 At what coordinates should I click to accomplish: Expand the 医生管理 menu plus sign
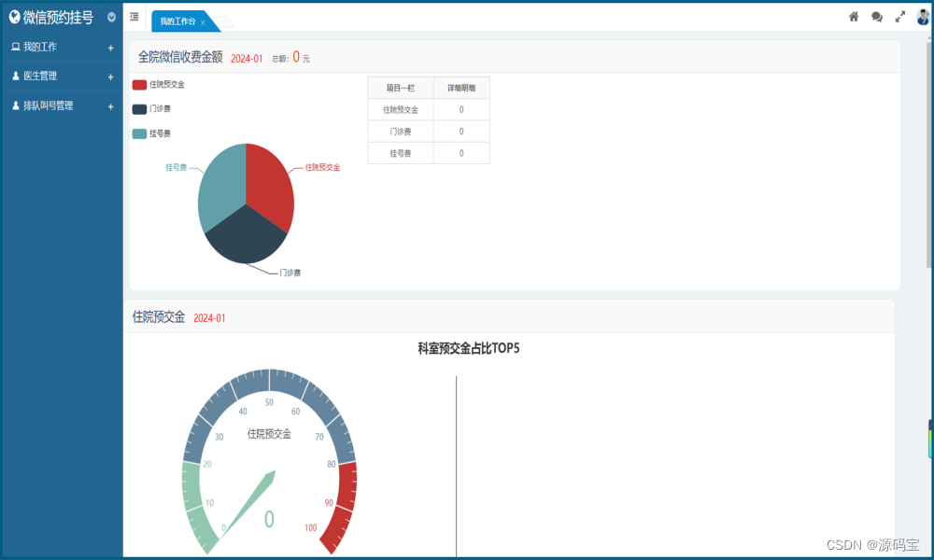click(111, 77)
